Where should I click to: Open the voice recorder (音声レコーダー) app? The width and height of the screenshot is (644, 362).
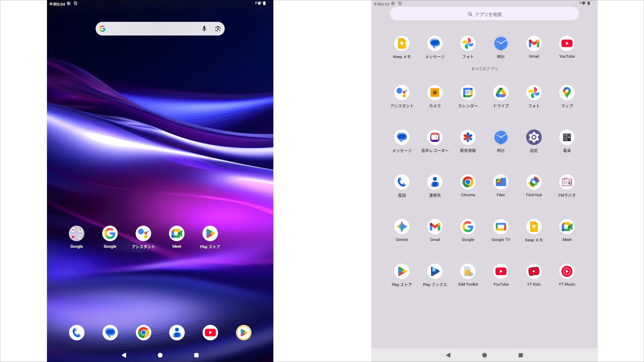coord(435,137)
